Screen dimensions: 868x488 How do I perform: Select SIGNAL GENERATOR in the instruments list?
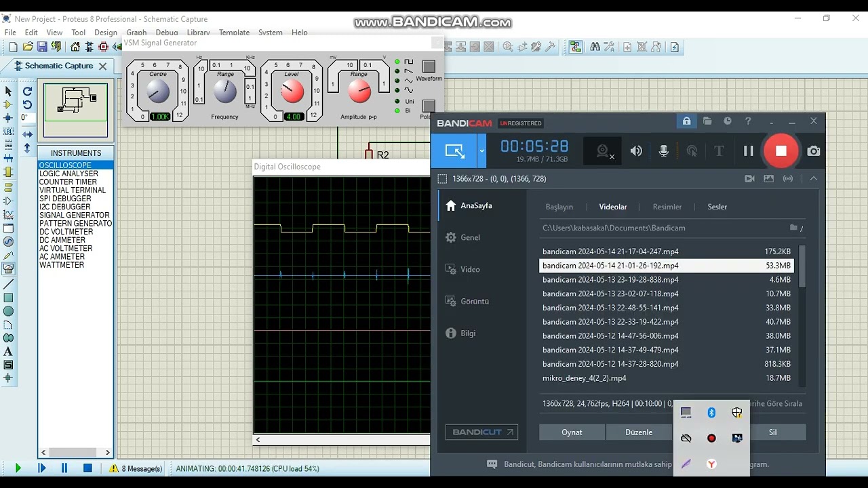coord(75,215)
